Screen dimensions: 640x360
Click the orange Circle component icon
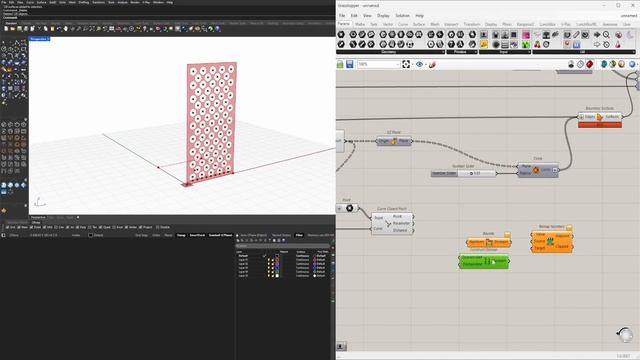(x=536, y=170)
